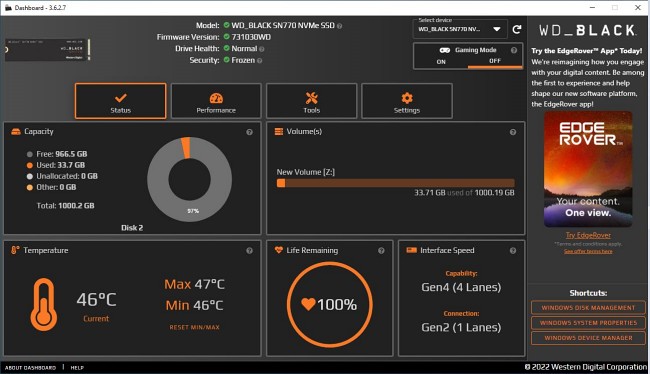Click the Used: 33.7 GB legend entry
This screenshot has height=374, width=650.
pyautogui.click(x=56, y=165)
